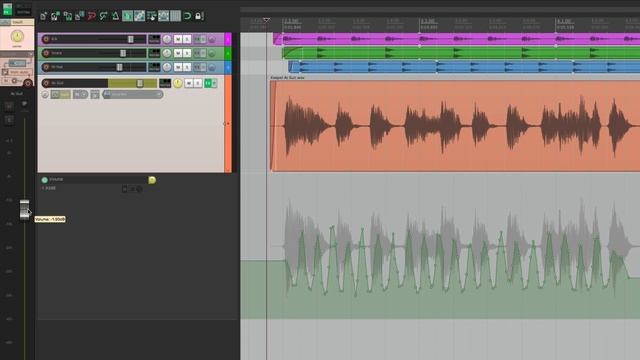The width and height of the screenshot is (640, 360).
Task: Click pan knob on green Snare track
Action: click(167, 53)
